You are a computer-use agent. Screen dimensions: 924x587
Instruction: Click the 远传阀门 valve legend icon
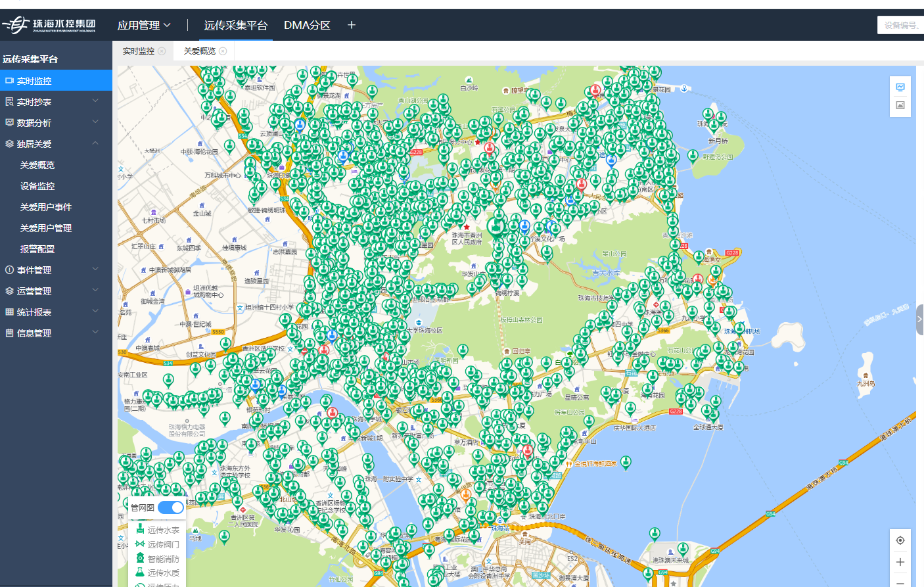[x=140, y=544]
